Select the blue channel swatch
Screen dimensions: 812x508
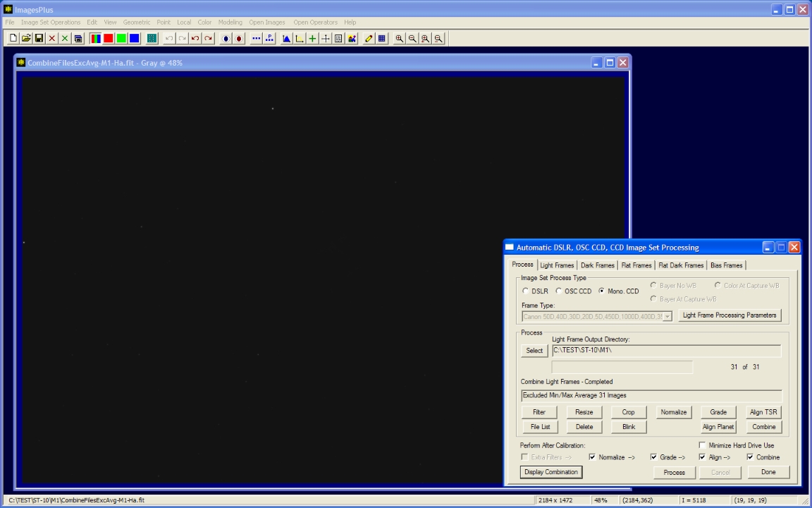(x=134, y=38)
